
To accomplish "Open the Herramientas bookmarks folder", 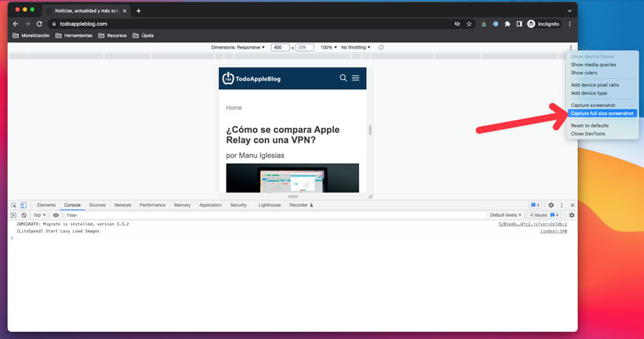I will (74, 36).
